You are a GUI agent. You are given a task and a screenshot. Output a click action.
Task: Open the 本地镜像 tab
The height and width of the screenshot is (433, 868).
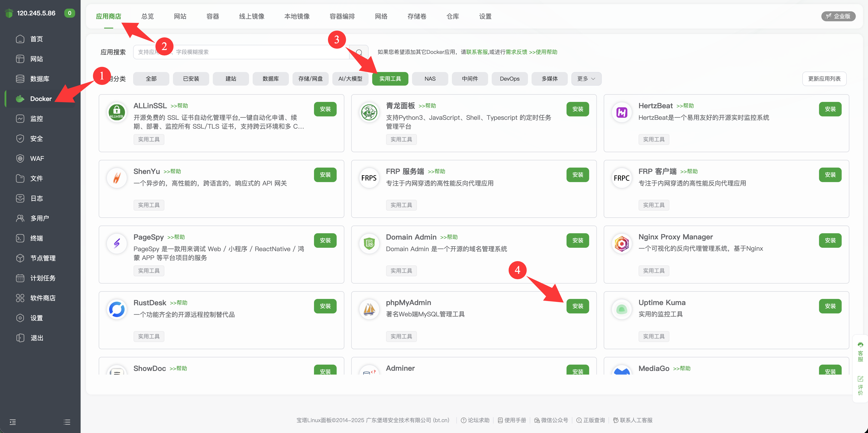[x=297, y=16]
